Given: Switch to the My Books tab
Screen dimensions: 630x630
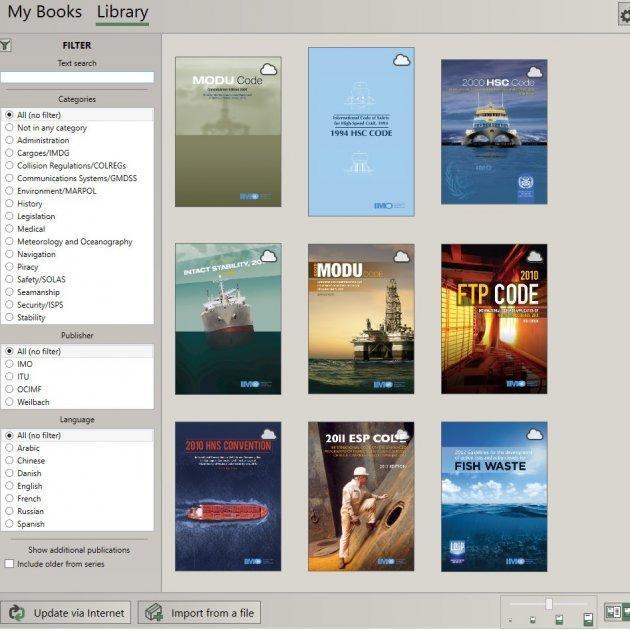Looking at the screenshot, I should (x=45, y=12).
